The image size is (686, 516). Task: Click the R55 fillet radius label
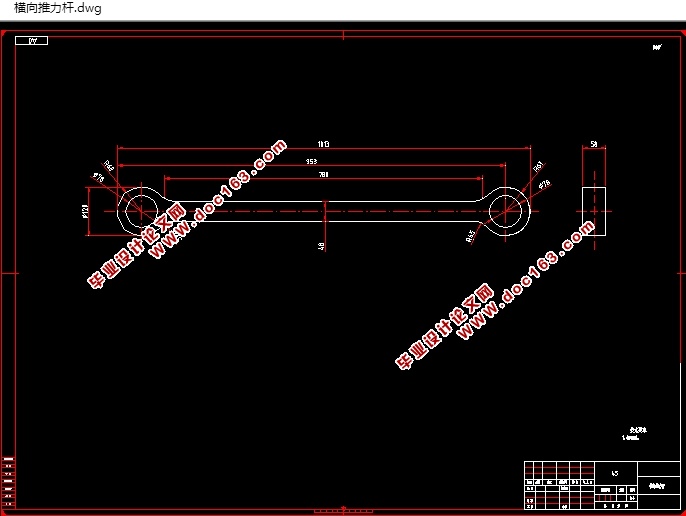tap(470, 236)
